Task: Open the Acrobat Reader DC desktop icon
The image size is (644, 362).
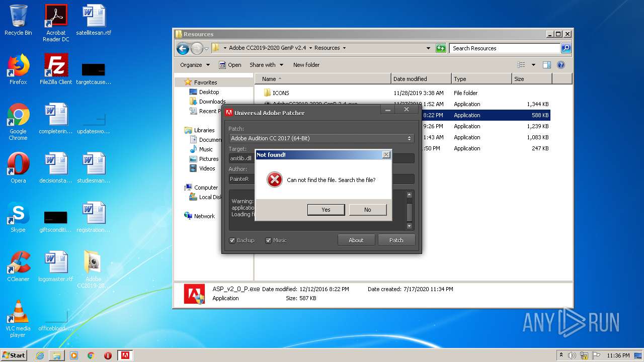Action: (56, 23)
